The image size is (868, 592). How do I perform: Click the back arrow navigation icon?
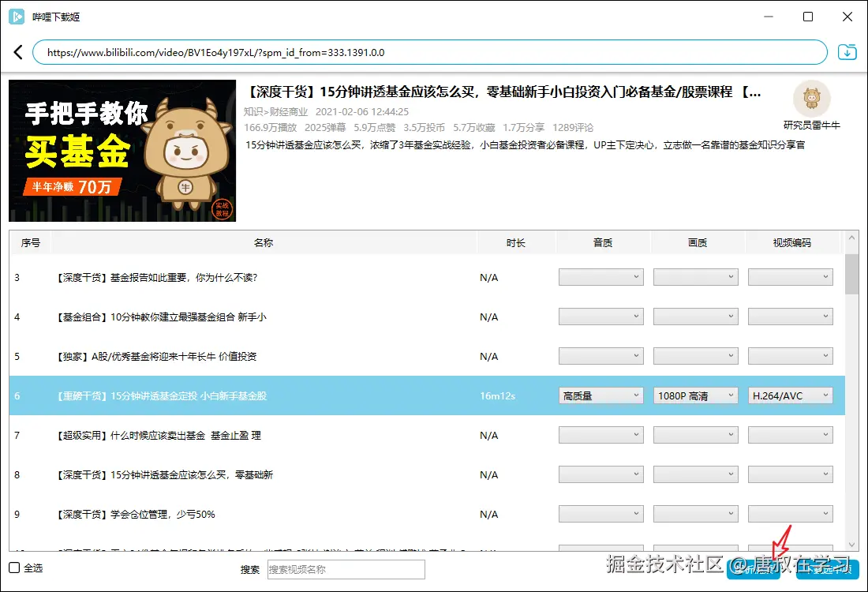pos(17,51)
